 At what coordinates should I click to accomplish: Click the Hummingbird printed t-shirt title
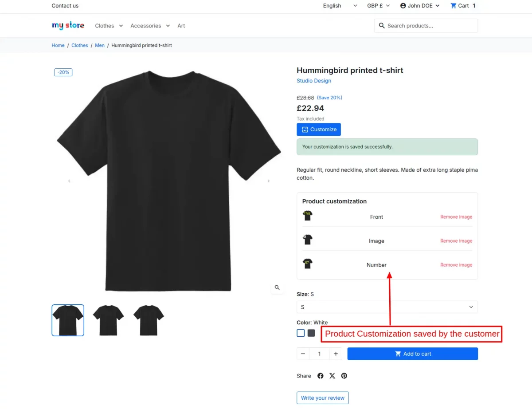point(350,70)
